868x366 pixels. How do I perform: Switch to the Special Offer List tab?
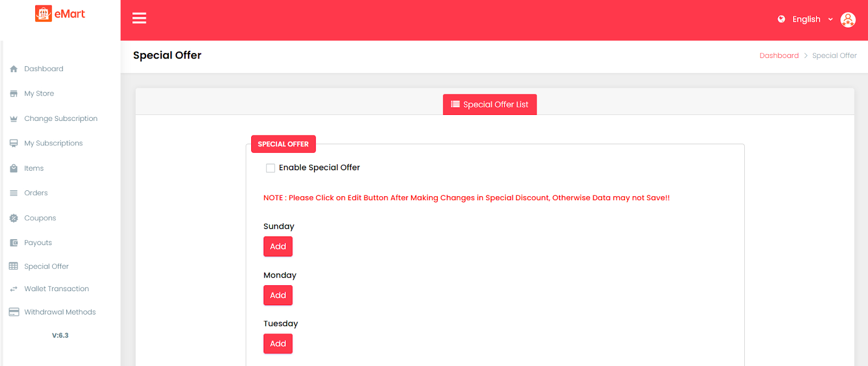(489, 105)
